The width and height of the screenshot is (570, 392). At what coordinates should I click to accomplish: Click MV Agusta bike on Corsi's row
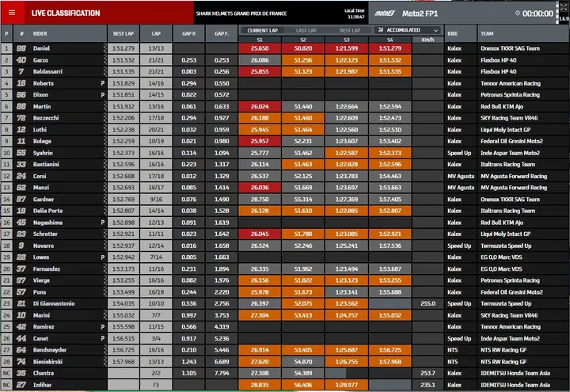461,176
